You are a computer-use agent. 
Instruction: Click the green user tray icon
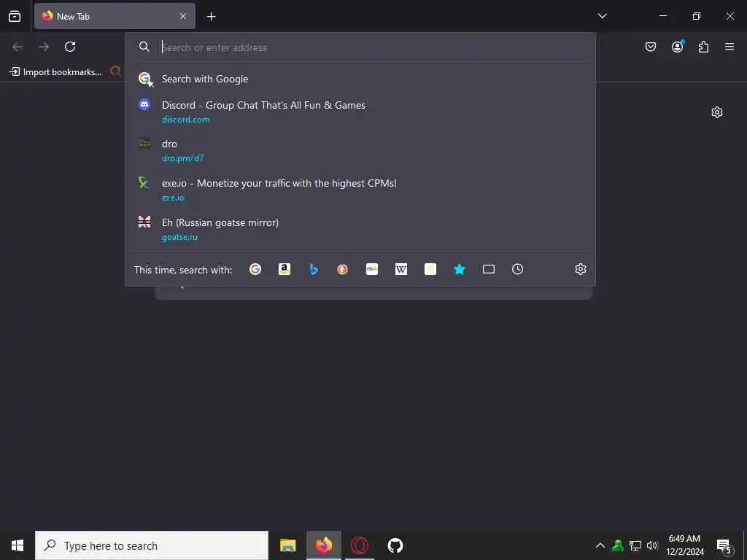tap(618, 545)
